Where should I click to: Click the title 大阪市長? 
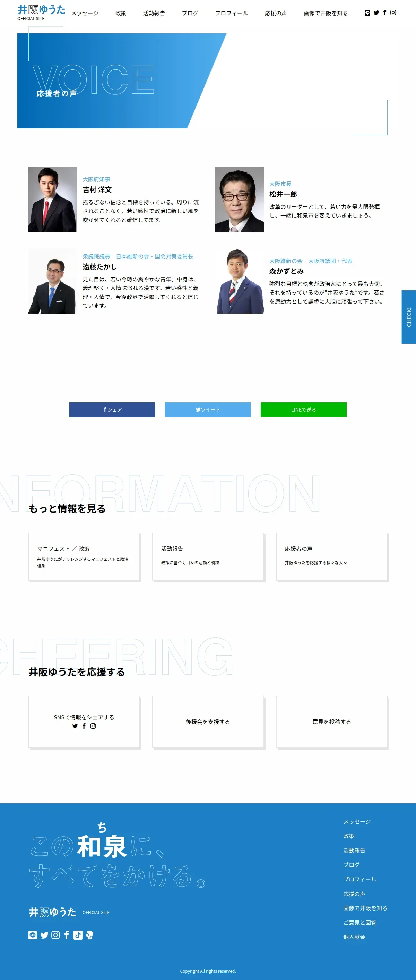coord(280,184)
